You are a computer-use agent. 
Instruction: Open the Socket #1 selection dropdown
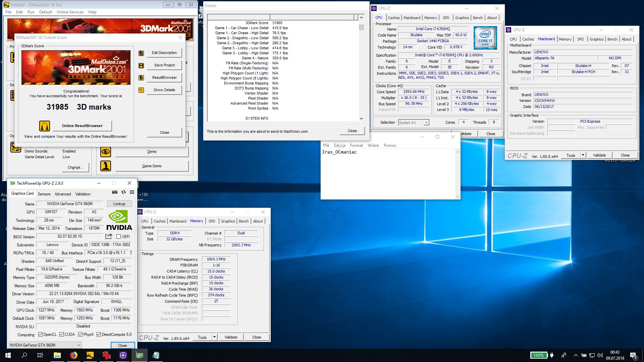pos(414,123)
